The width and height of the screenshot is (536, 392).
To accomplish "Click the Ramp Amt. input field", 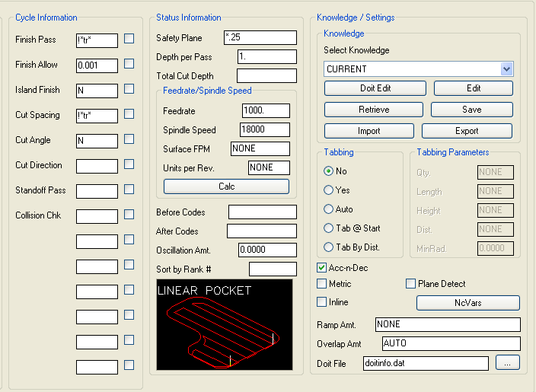I will click(x=448, y=324).
